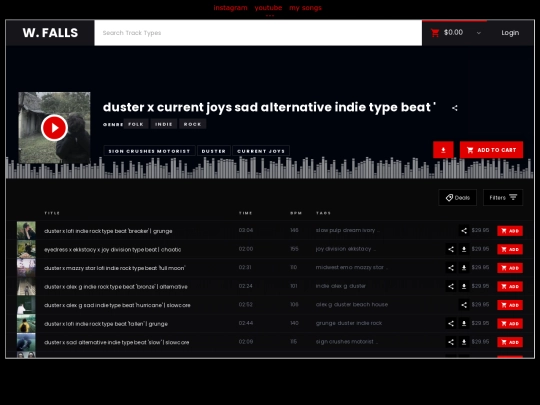Download the 'fallen' grunge beat

click(464, 324)
